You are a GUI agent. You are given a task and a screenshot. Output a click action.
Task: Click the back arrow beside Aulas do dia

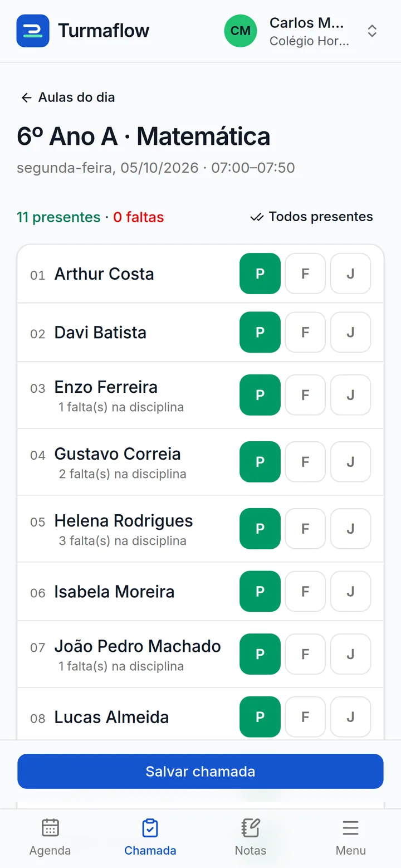click(26, 98)
